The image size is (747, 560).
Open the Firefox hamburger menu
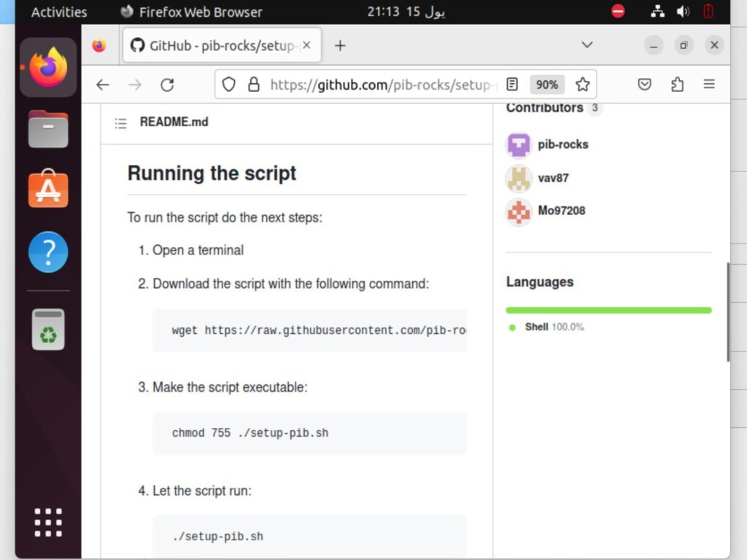click(x=709, y=85)
